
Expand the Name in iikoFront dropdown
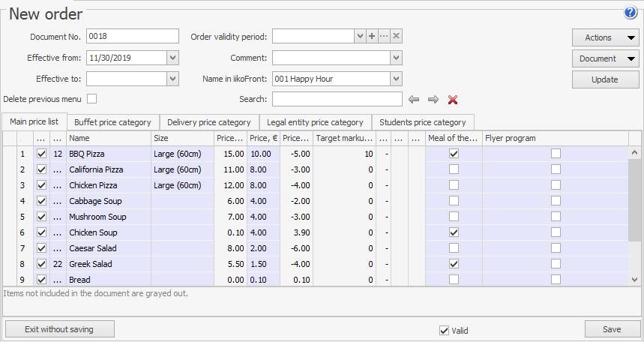coord(396,79)
